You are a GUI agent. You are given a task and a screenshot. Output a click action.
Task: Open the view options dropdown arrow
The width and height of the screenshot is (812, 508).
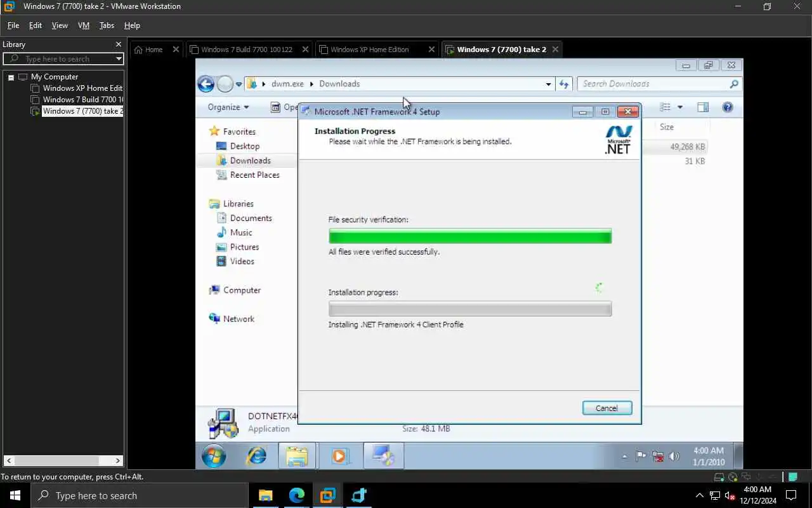[680, 107]
